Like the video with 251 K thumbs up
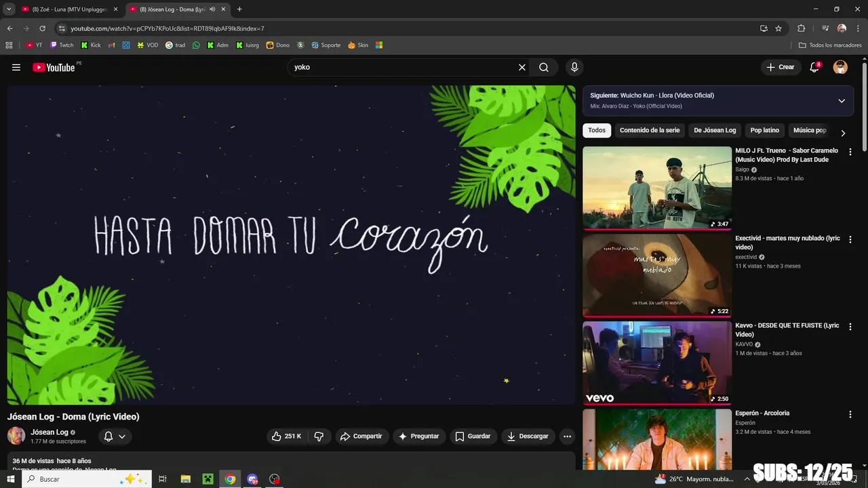The width and height of the screenshot is (868, 488). [287, 436]
